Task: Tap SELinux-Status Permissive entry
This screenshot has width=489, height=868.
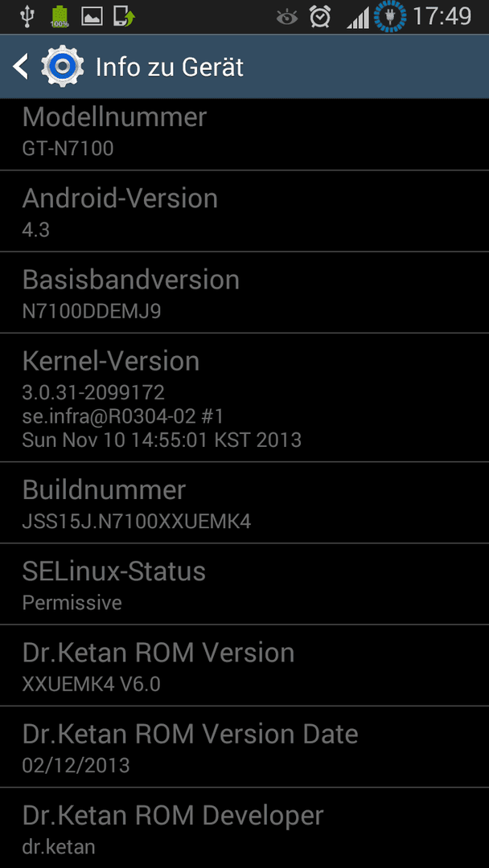Action: pos(244,583)
